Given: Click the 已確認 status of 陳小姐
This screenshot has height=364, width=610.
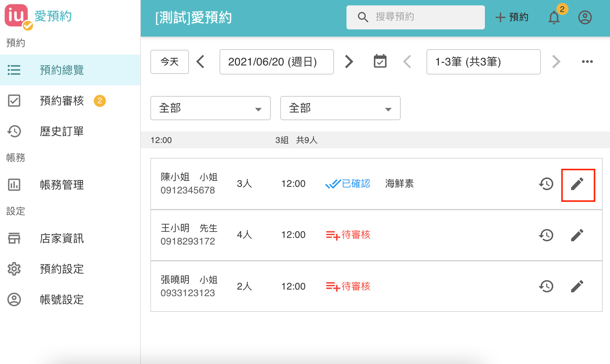Looking at the screenshot, I should [348, 184].
